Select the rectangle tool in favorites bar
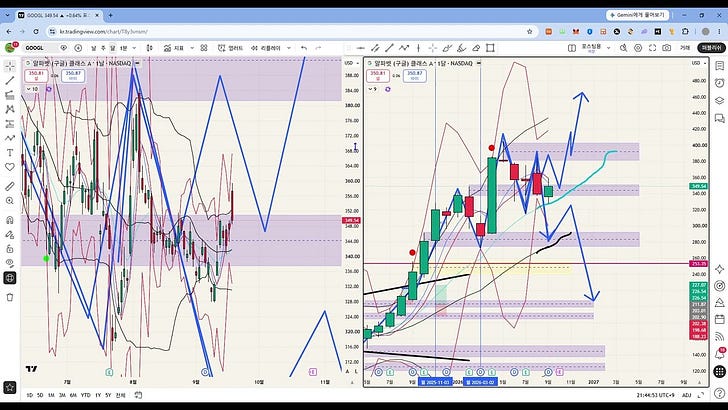The width and height of the screenshot is (728, 410). coord(490,48)
